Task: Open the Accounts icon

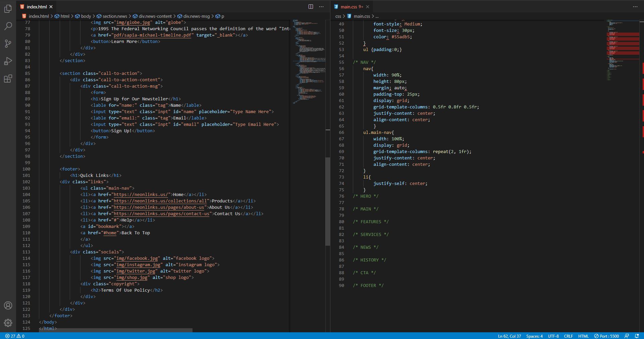Action: (8, 305)
